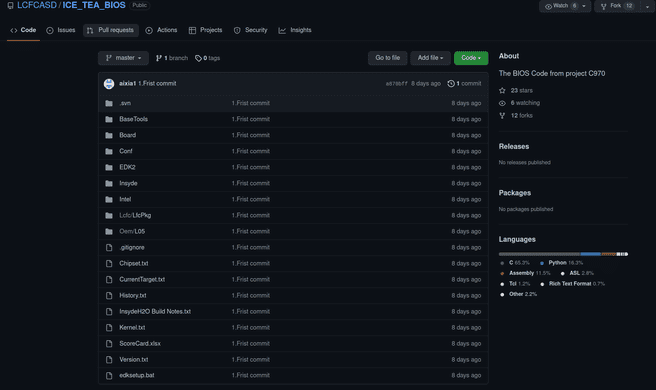656x390 pixels.
Task: Click the commit hash a878bff
Action: (x=396, y=84)
